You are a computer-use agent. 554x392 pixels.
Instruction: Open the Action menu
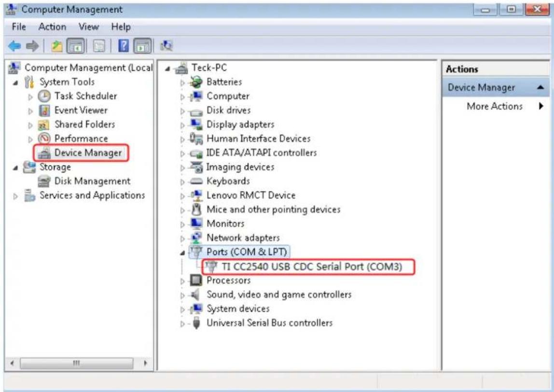tap(52, 27)
